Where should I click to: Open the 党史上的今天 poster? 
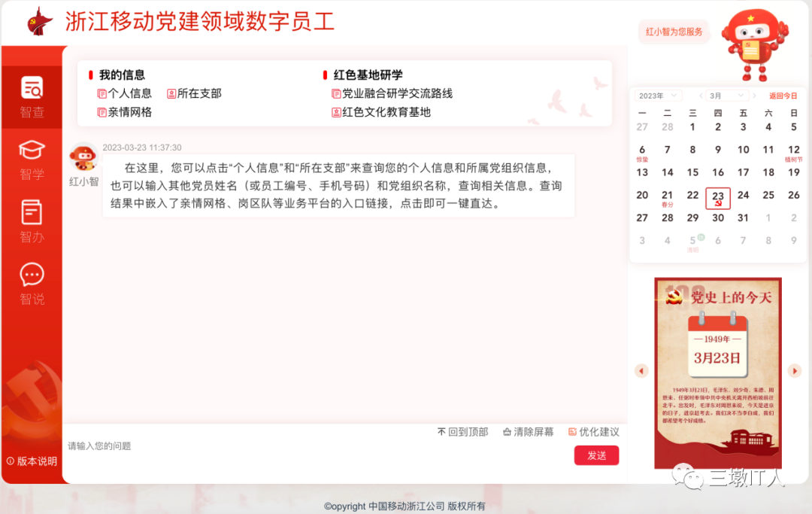(x=718, y=373)
